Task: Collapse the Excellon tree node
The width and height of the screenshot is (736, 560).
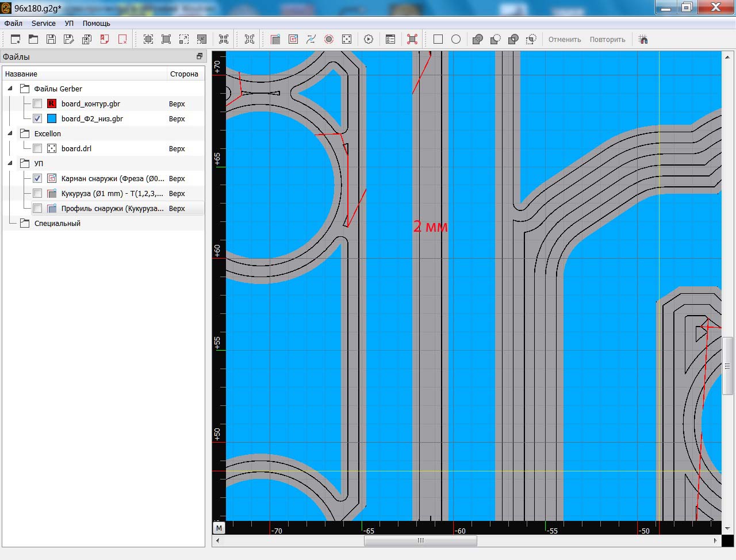Action: [10, 133]
